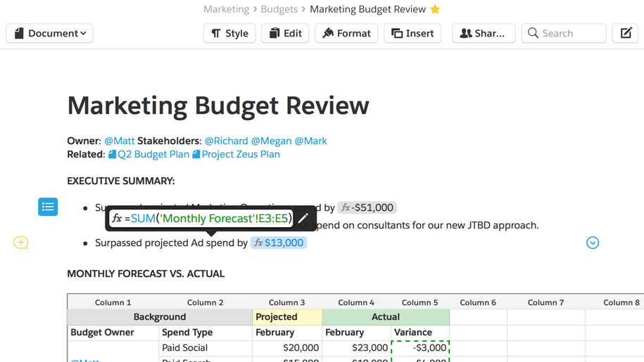Open the Q2 Budget Plan document link

(x=149, y=154)
